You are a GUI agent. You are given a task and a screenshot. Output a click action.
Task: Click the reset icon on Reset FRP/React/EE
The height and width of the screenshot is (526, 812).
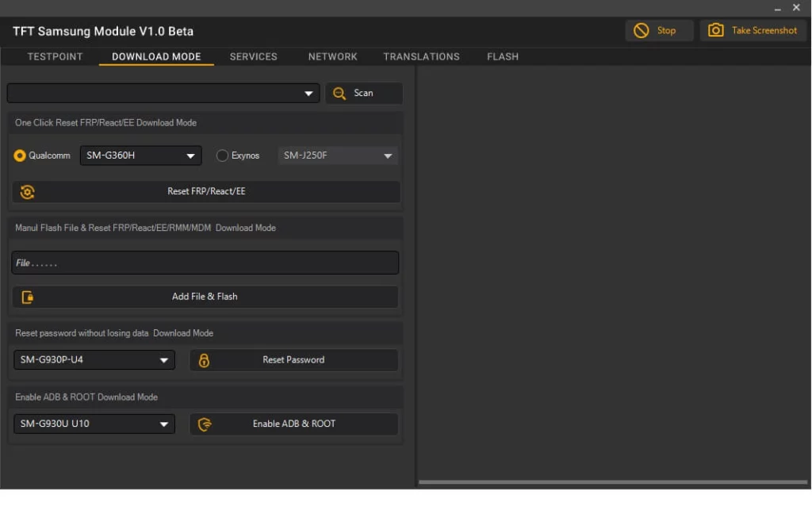[x=28, y=192]
